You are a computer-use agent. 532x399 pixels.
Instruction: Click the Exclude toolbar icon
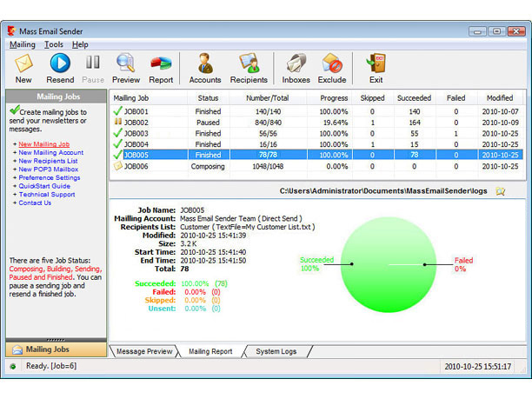[332, 63]
